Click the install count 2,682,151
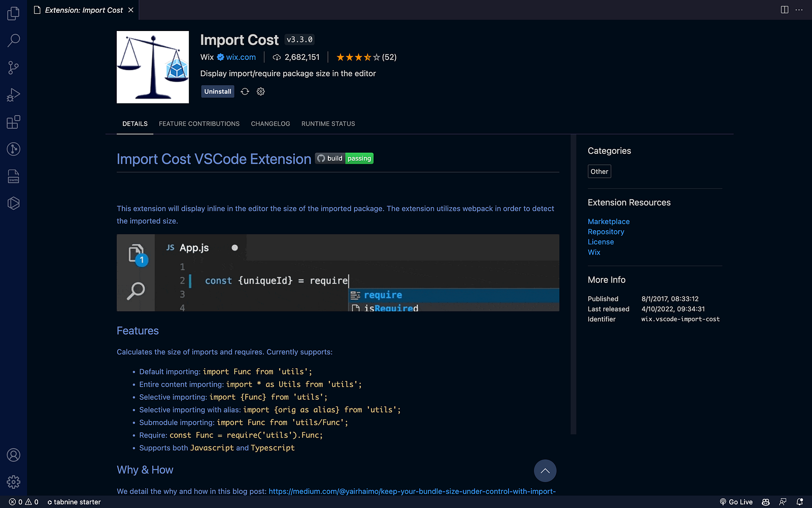Screen dimensions: 812x508 coord(296,57)
